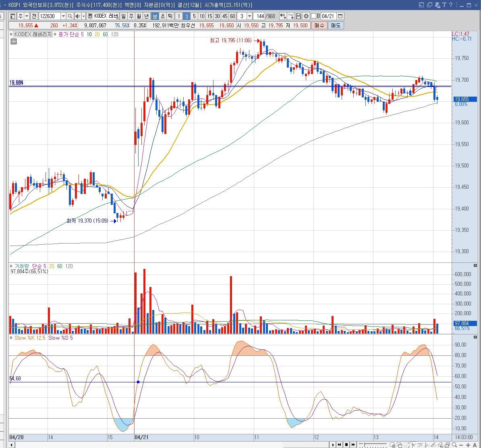481x448 pixels.
Task: Toggle the 종가 단순 moving average marker box
Action: point(55,34)
